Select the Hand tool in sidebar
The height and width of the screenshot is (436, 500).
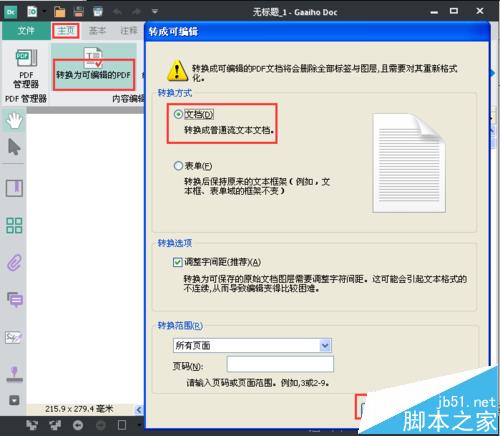(14, 121)
